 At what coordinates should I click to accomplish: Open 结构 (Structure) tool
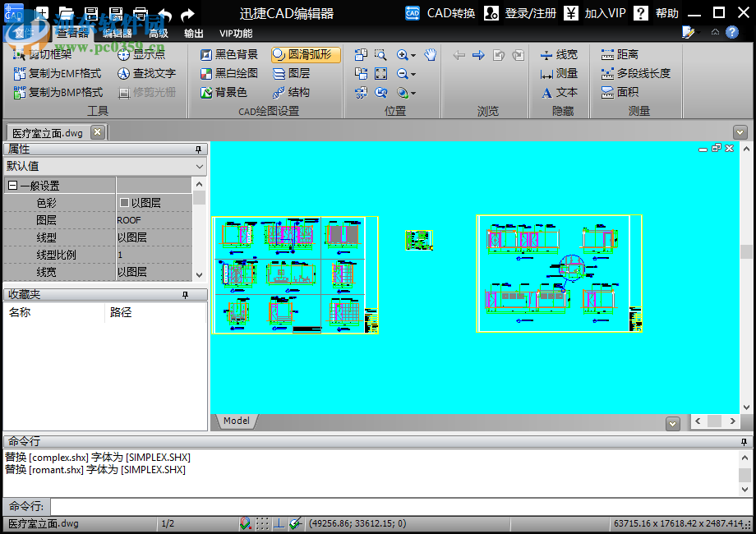(291, 92)
